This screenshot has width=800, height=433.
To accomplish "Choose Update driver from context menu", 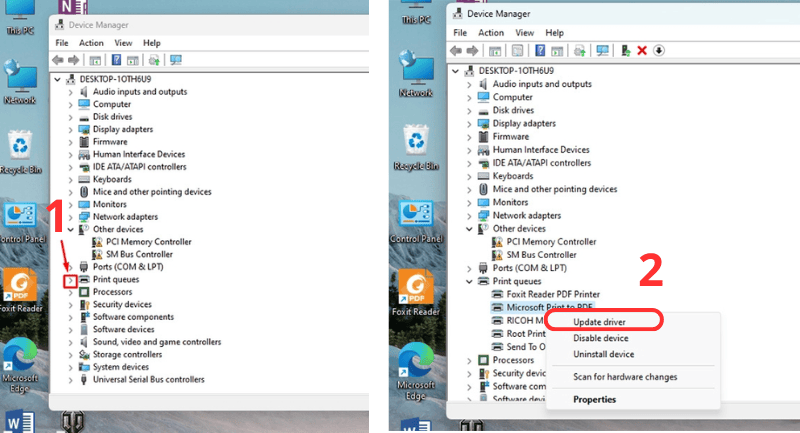I will 602,321.
